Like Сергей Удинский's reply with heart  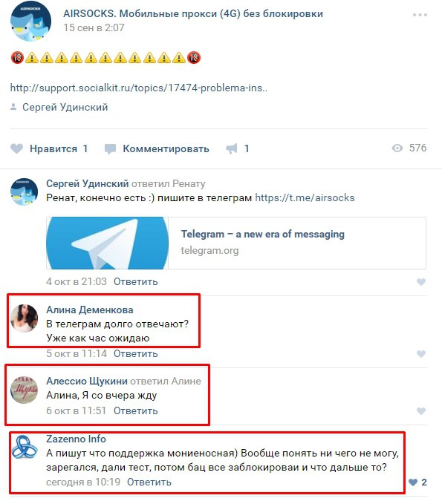[x=421, y=282]
